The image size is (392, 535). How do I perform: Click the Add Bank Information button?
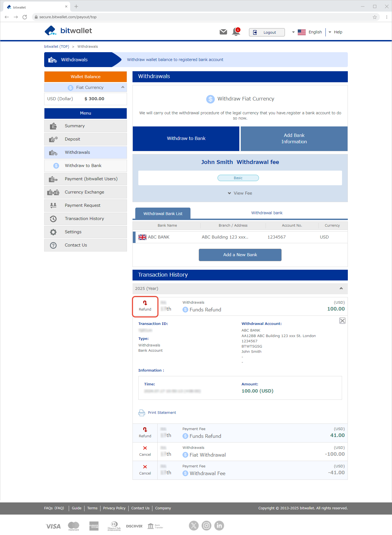(294, 139)
